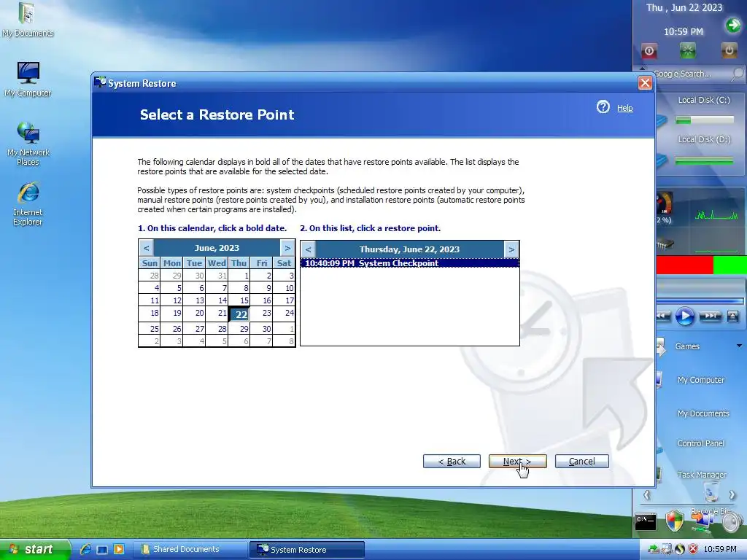Click the orange power standby sidebar button
747x560 pixels.
(729, 50)
